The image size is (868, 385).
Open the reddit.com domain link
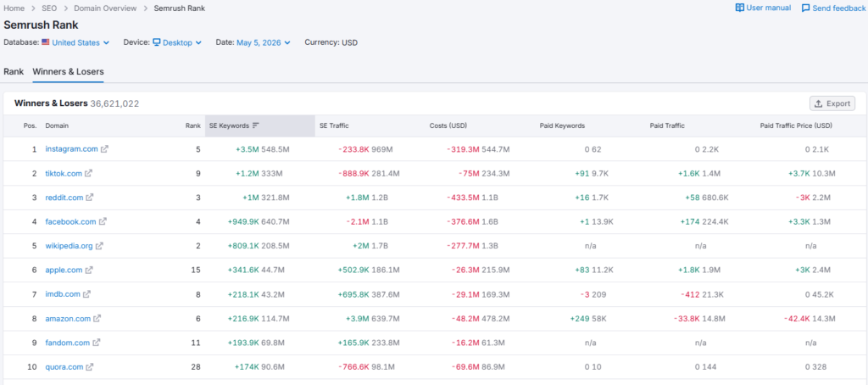point(64,198)
